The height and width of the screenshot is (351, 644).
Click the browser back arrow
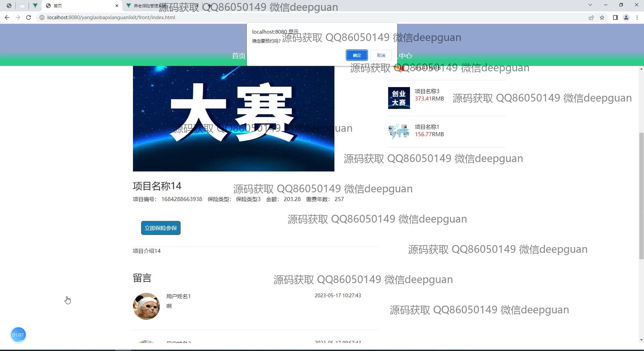click(x=7, y=17)
